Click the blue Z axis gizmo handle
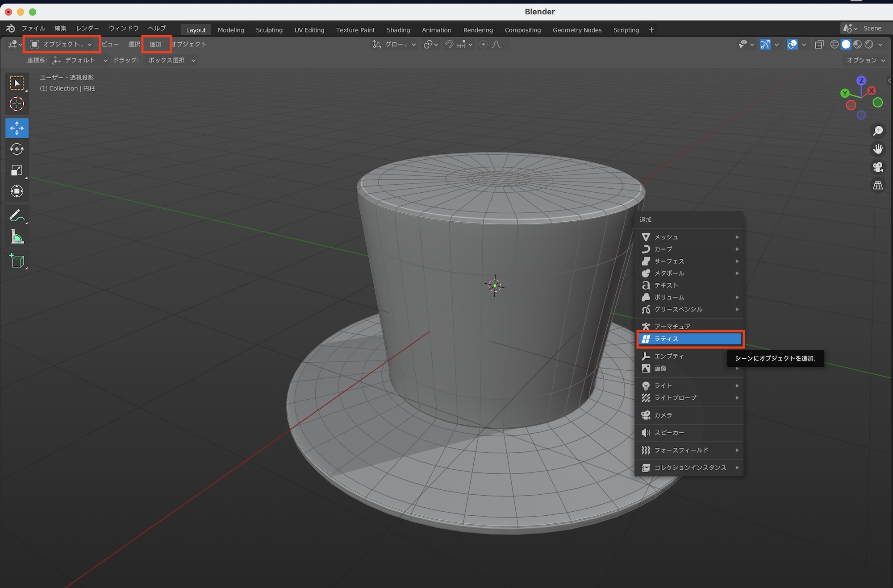Image resolution: width=893 pixels, height=588 pixels. point(861,81)
